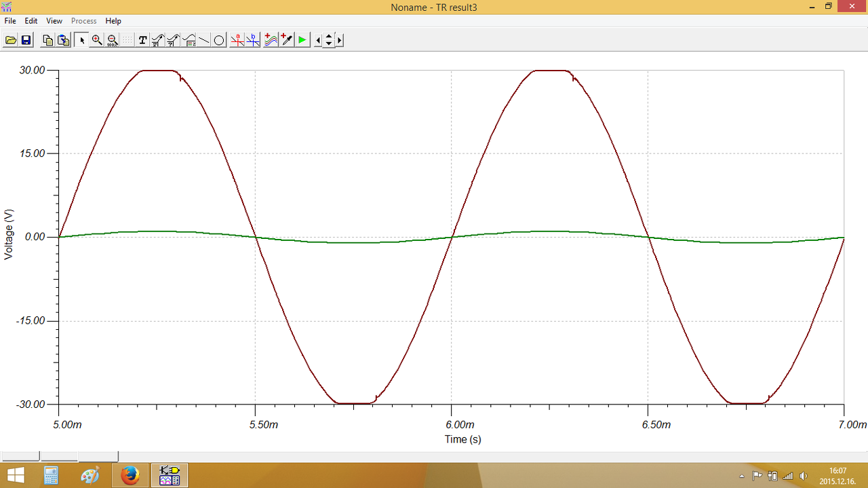Viewport: 868px width, 488px height.
Task: Reset zoom with 100% magnifier icon
Action: point(113,40)
